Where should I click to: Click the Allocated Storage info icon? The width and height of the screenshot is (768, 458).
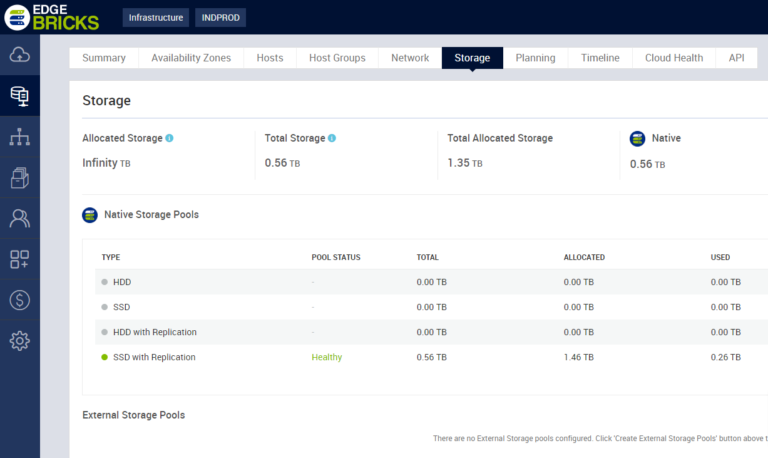coord(169,138)
